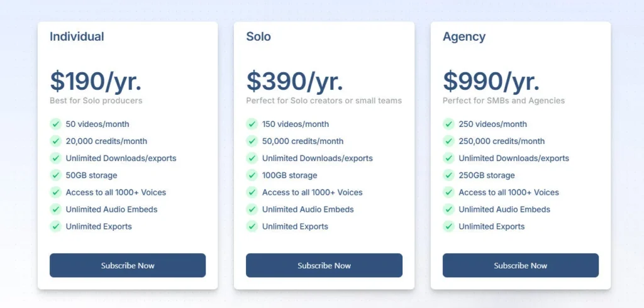Click the check icon beside 50GB storage
Viewport: 644px width, 308px height.
pos(56,175)
